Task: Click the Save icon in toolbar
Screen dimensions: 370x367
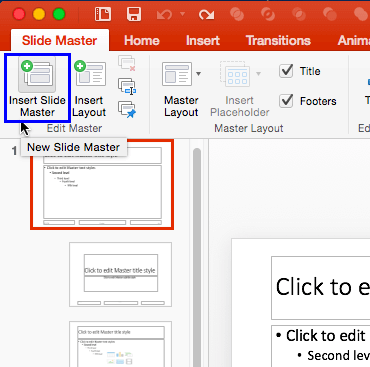Action: [x=134, y=14]
